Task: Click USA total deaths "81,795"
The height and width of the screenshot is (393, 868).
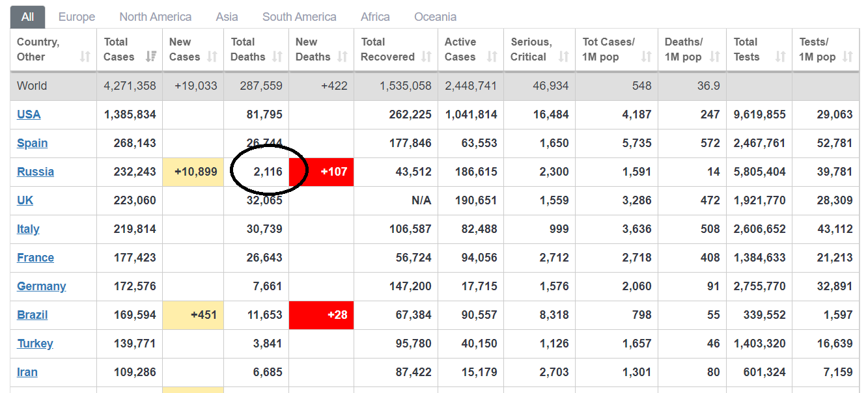Action: coord(264,115)
